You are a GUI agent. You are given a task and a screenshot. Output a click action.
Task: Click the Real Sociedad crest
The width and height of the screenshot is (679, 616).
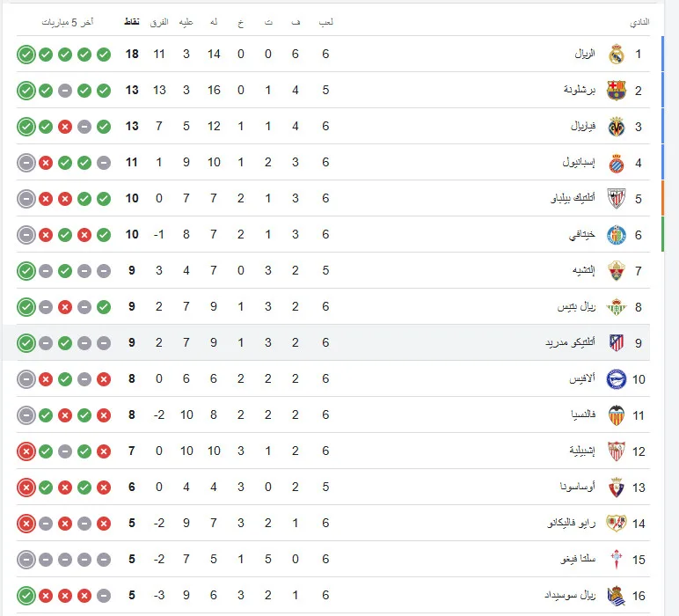(616, 596)
